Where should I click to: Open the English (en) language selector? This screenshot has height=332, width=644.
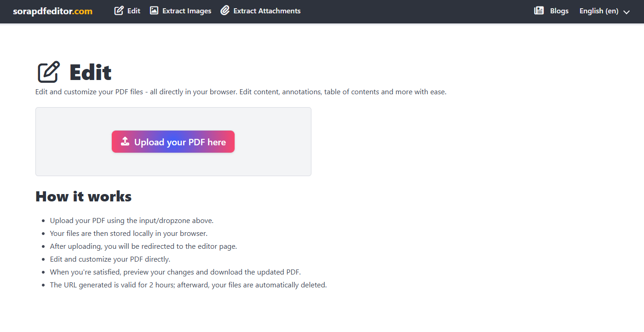598,11
